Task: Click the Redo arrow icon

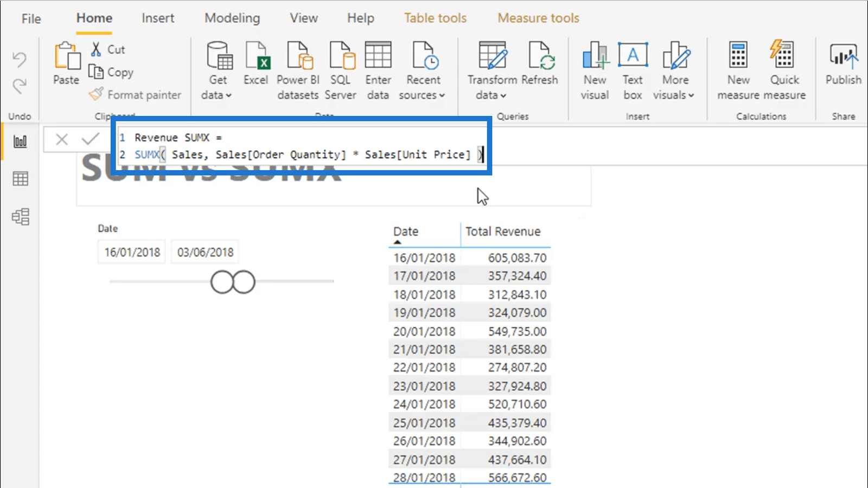Action: pos(20,86)
